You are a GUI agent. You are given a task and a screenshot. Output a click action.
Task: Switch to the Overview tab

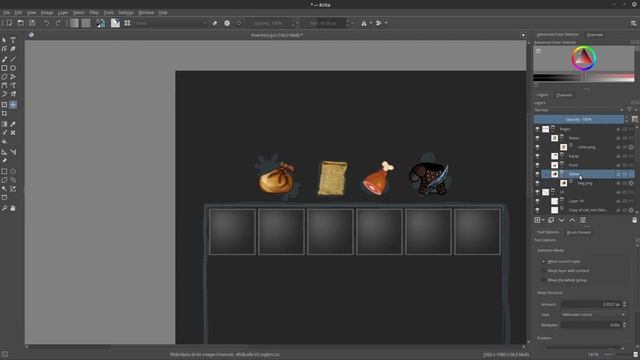595,35
